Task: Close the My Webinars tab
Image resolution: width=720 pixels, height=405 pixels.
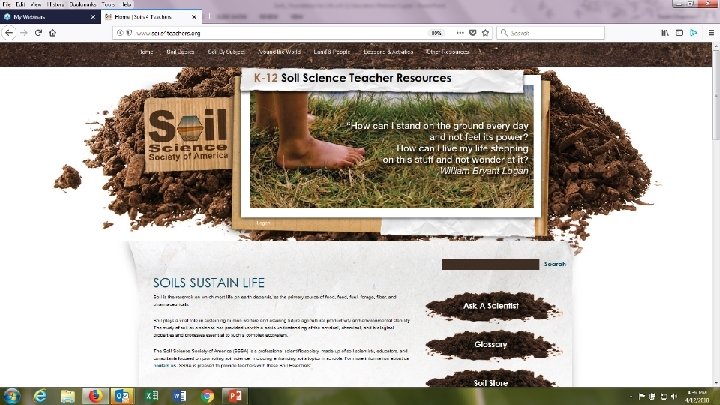Action: click(93, 17)
